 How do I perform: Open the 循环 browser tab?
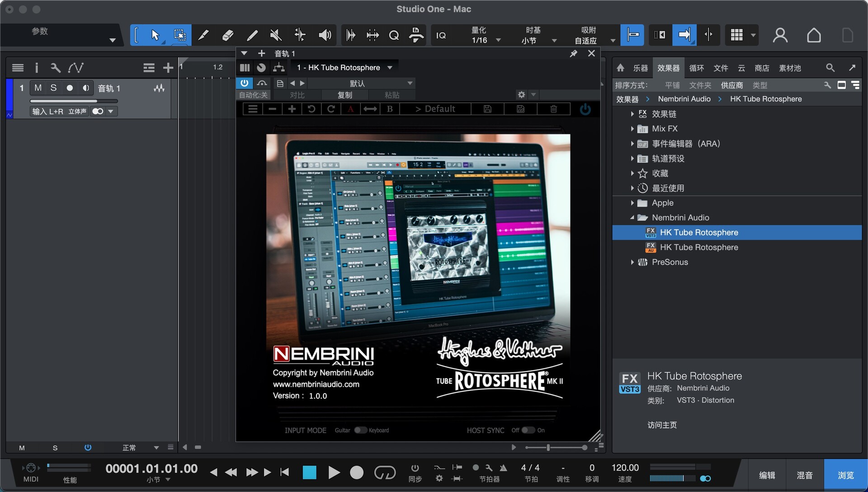click(x=696, y=68)
